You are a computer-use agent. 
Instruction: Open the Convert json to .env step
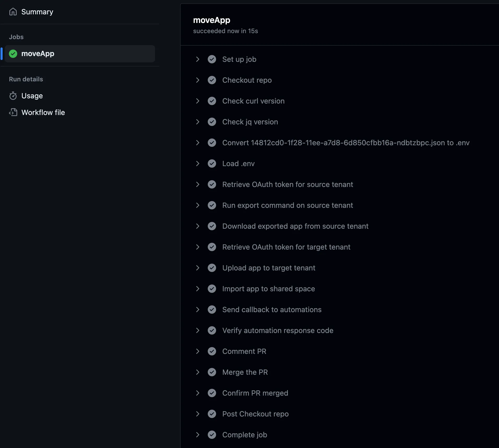[x=346, y=143]
